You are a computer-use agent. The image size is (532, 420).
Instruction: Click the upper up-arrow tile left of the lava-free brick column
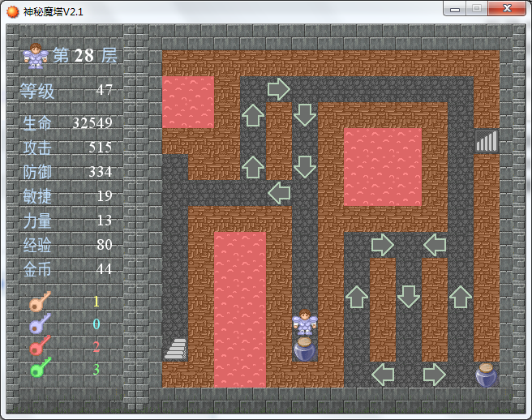[253, 115]
